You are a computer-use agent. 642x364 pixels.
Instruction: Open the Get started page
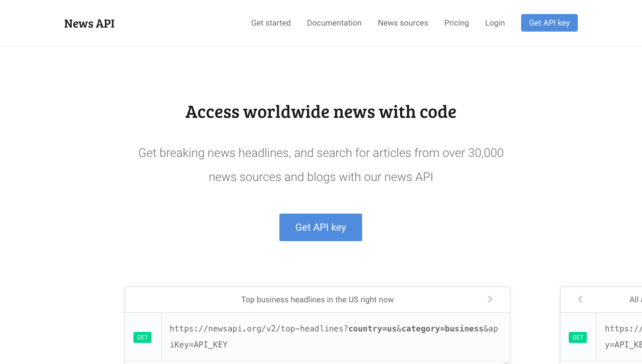271,23
